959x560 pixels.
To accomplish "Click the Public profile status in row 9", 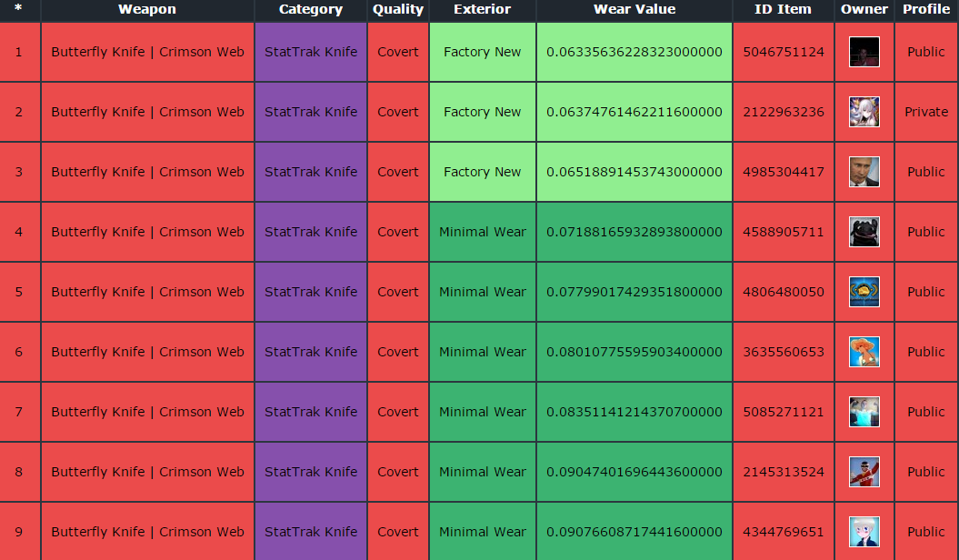I will 926,531.
